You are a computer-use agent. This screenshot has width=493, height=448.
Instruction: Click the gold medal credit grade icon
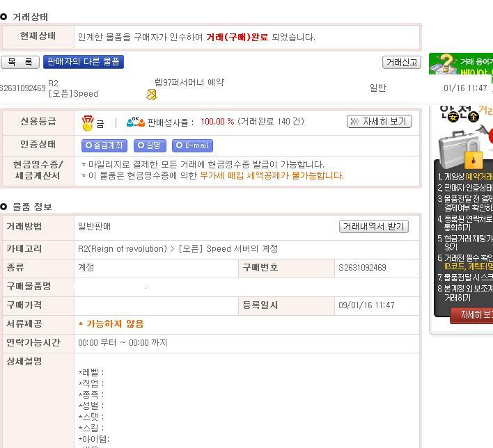[x=88, y=123]
